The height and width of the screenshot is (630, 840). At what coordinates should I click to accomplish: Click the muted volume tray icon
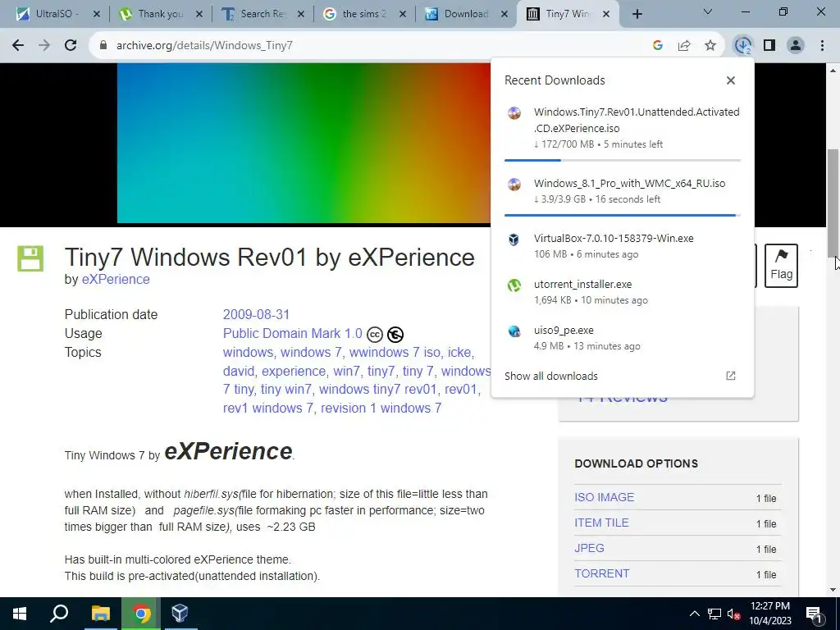(x=734, y=614)
